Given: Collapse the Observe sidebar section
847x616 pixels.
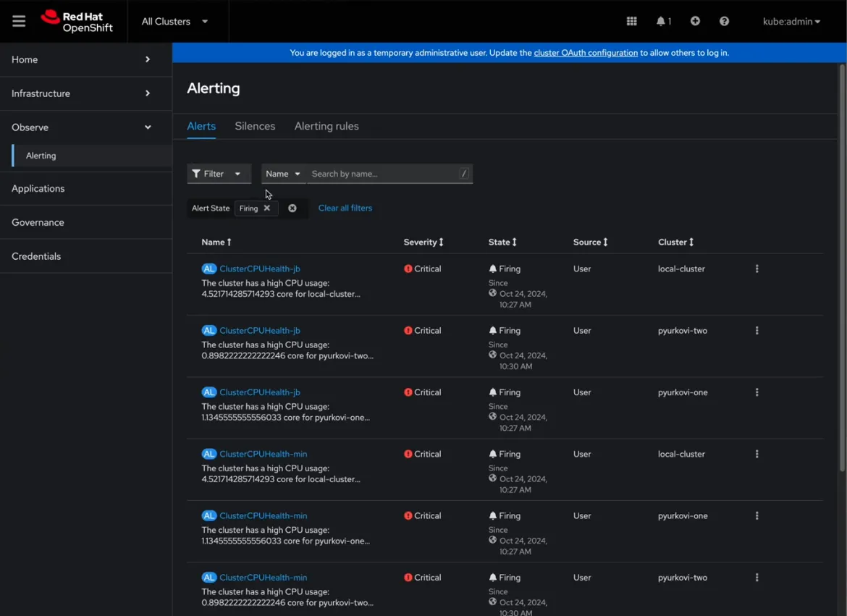Looking at the screenshot, I should (x=30, y=127).
